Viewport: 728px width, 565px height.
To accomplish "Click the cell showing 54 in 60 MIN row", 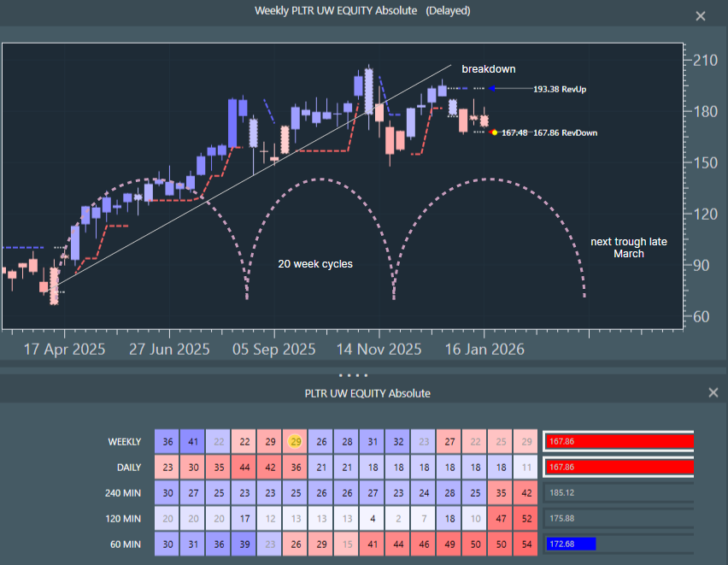I will click(525, 544).
